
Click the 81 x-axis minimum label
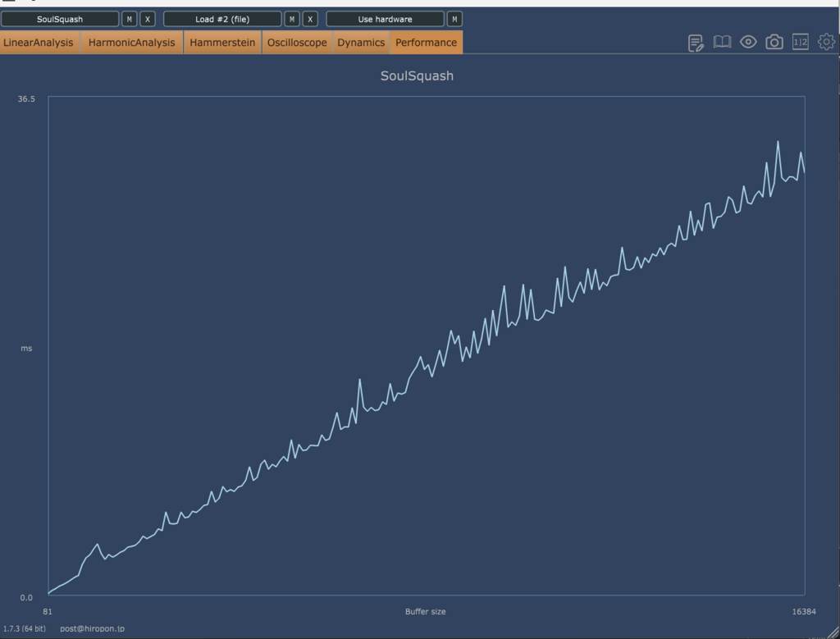(48, 612)
